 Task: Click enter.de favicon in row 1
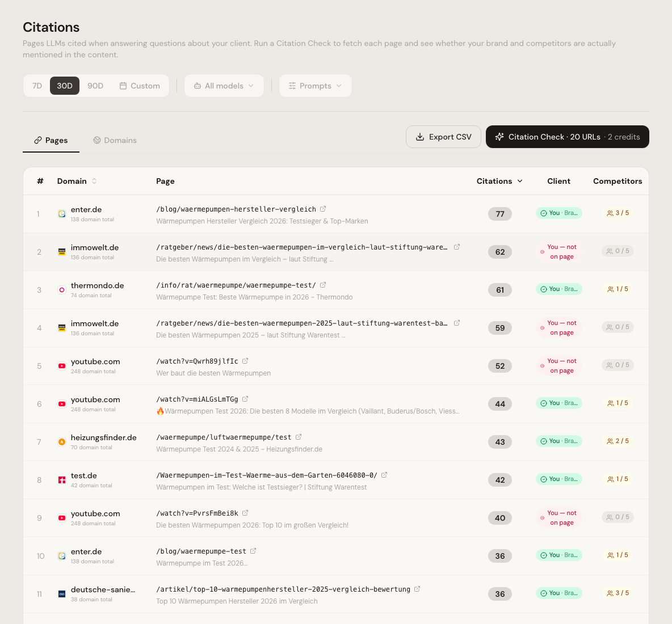point(62,214)
